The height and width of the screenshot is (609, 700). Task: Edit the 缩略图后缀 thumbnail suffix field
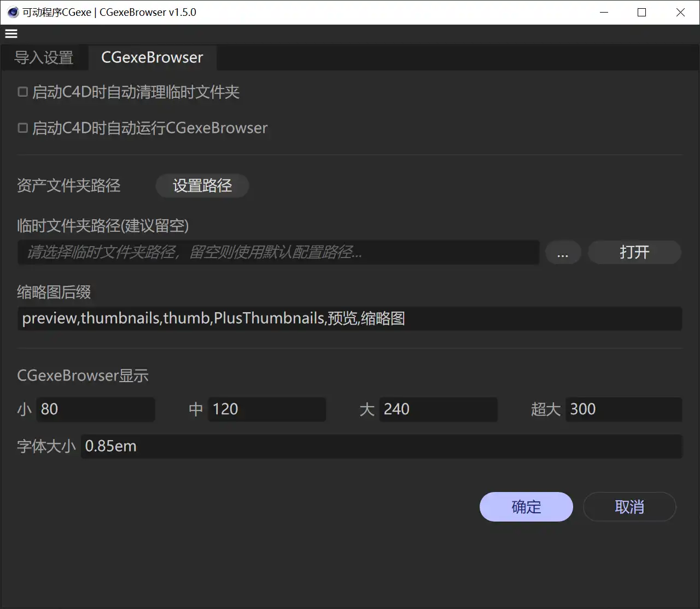tap(349, 319)
